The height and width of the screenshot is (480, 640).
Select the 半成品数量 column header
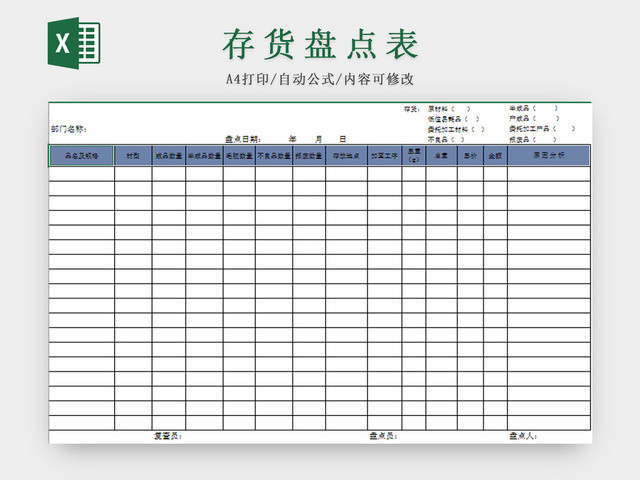[x=204, y=156]
